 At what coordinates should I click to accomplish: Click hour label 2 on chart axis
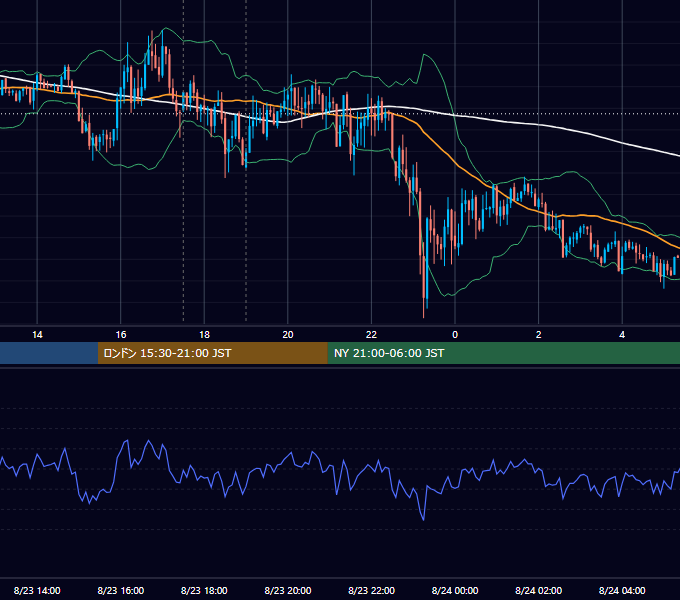click(539, 335)
